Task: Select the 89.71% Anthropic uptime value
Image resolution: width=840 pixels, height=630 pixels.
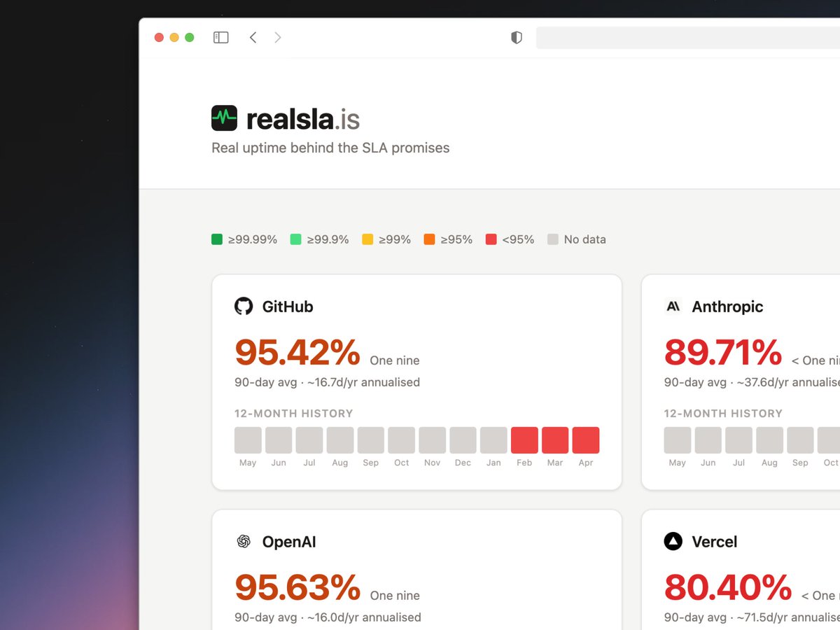Action: pyautogui.click(x=723, y=352)
